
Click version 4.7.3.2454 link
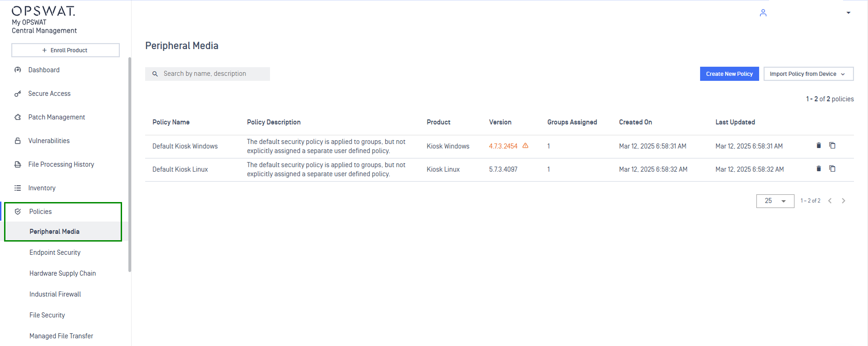[503, 146]
